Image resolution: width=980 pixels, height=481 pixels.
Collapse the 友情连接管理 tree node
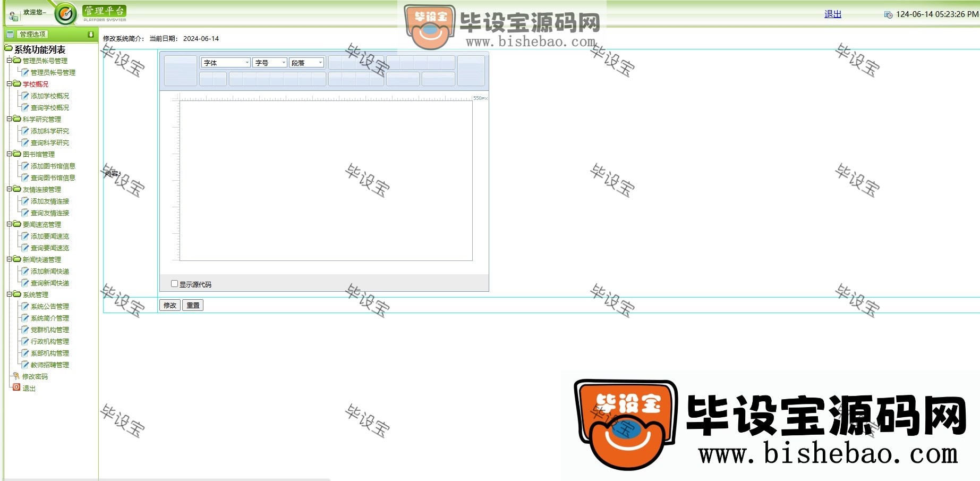(9, 189)
